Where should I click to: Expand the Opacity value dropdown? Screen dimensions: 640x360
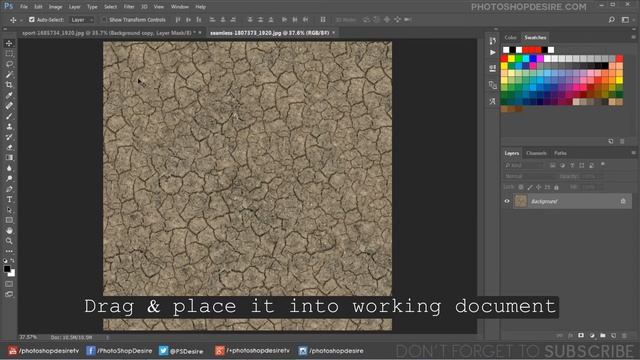click(598, 176)
